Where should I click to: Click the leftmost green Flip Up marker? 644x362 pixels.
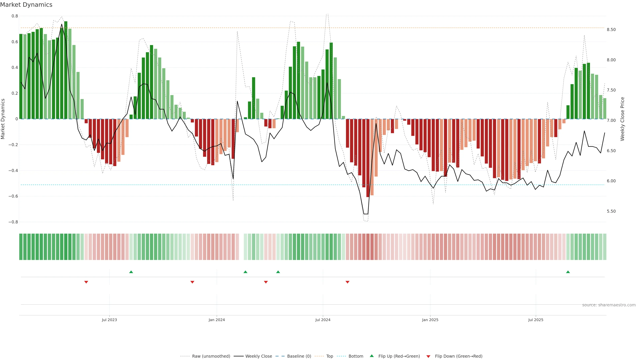coord(131,272)
